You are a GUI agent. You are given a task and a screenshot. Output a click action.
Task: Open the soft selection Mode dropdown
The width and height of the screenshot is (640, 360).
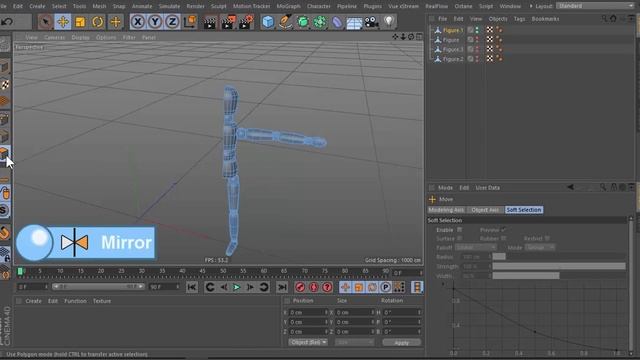coord(540,247)
